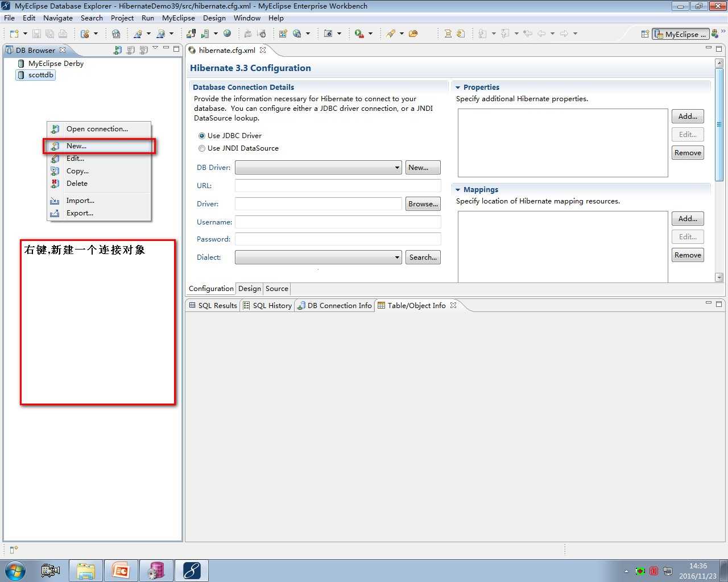Switch to the Design editor tab
Image resolution: width=728 pixels, height=582 pixels.
[x=250, y=289]
